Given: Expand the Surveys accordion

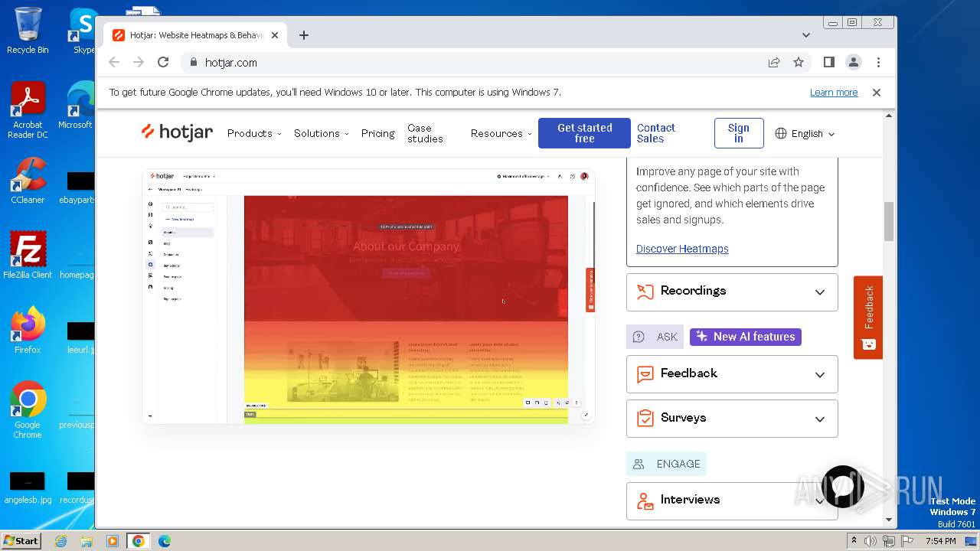Looking at the screenshot, I should coord(732,419).
